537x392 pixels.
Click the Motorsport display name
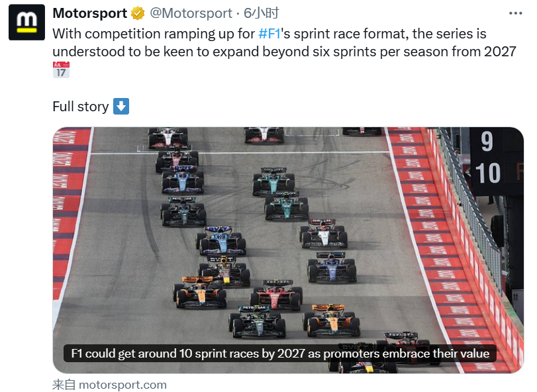click(x=90, y=13)
